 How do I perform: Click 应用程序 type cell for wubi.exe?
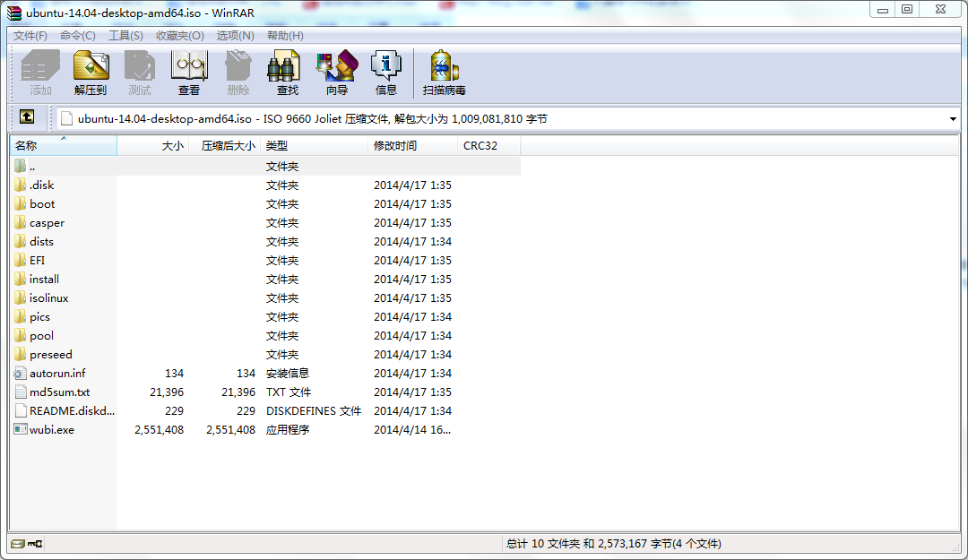tap(288, 430)
